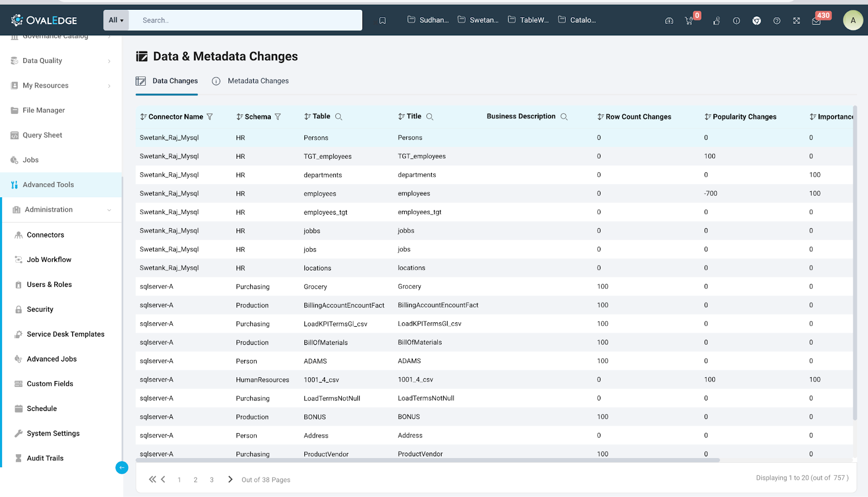Sort by Schema column sort icon
Image resolution: width=868 pixels, height=497 pixels.
[x=239, y=117]
